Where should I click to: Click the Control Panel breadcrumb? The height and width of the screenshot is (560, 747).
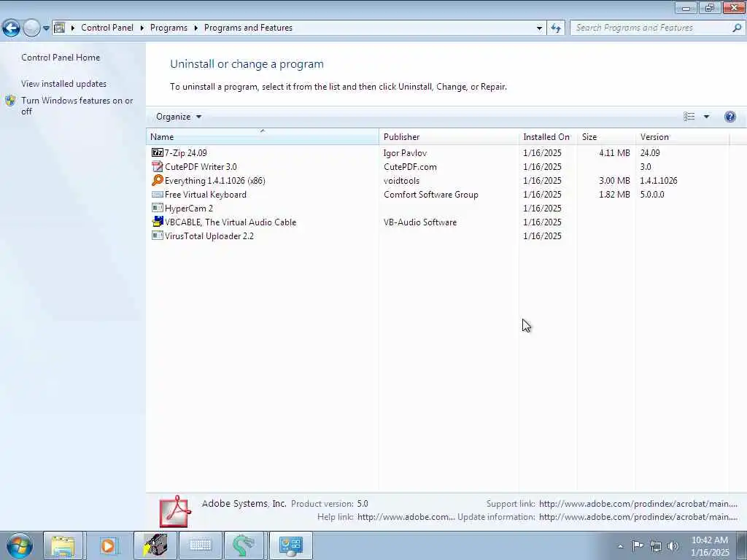pyautogui.click(x=107, y=28)
